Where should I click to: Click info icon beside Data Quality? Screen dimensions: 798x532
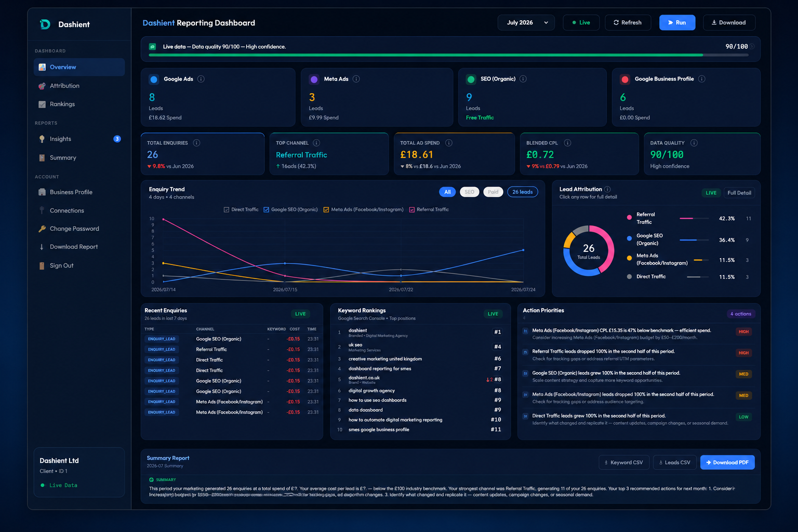694,143
